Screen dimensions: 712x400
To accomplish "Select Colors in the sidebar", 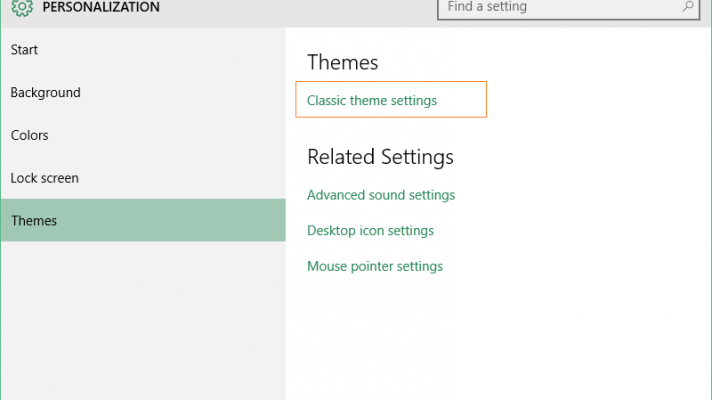I will [30, 136].
